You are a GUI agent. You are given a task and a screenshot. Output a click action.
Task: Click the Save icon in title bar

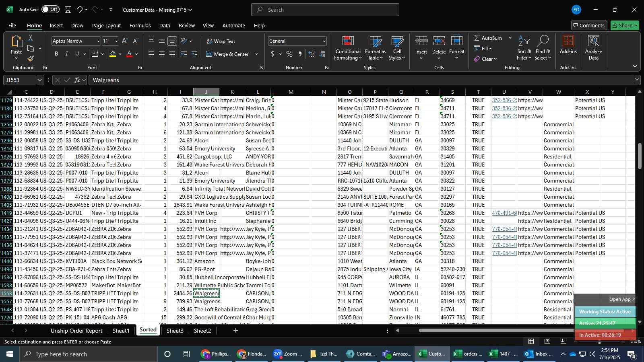tap(68, 10)
